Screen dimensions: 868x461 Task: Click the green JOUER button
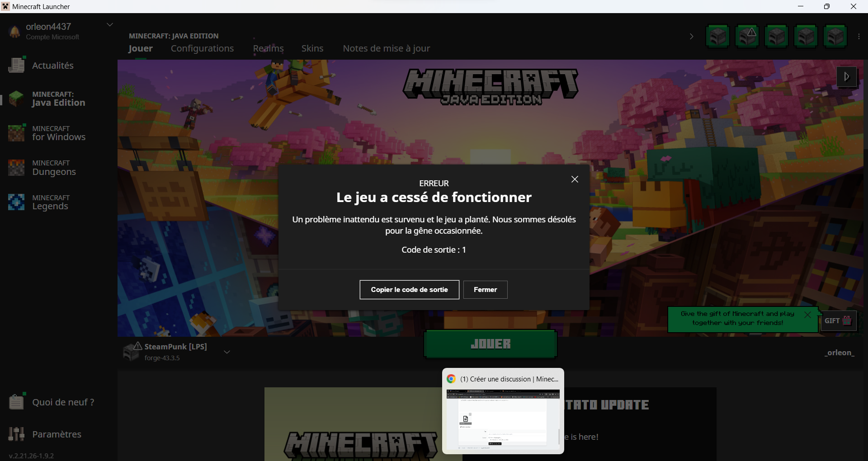pyautogui.click(x=491, y=344)
